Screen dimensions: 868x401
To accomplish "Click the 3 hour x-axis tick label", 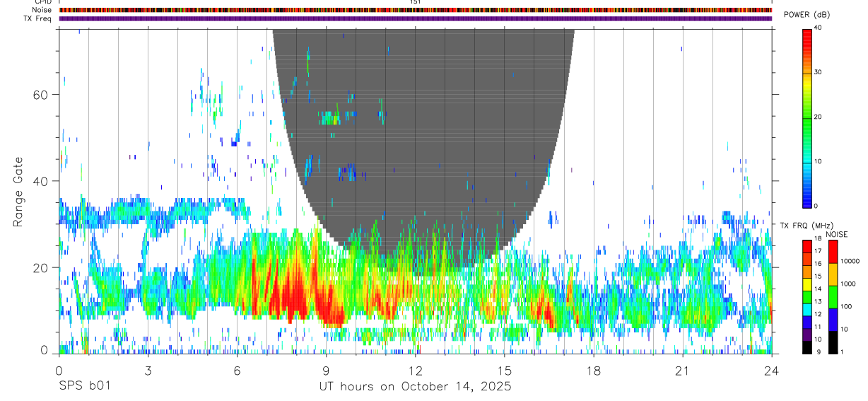I will click(148, 371).
